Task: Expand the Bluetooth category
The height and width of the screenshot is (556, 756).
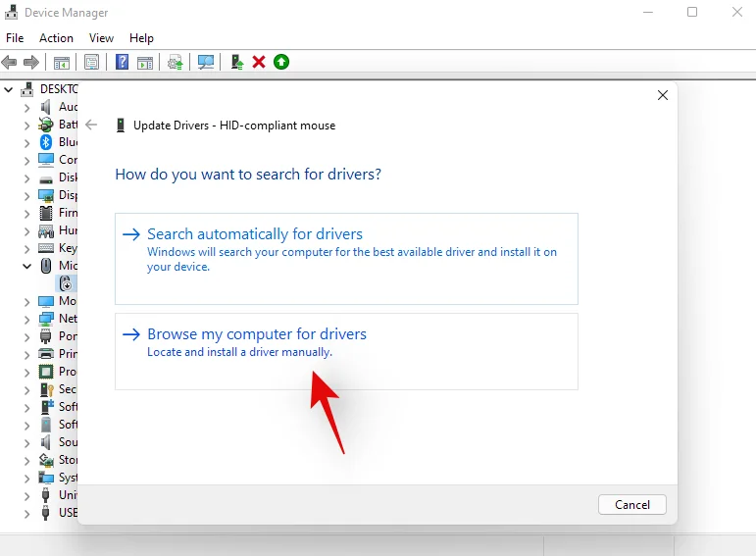Action: [27, 143]
